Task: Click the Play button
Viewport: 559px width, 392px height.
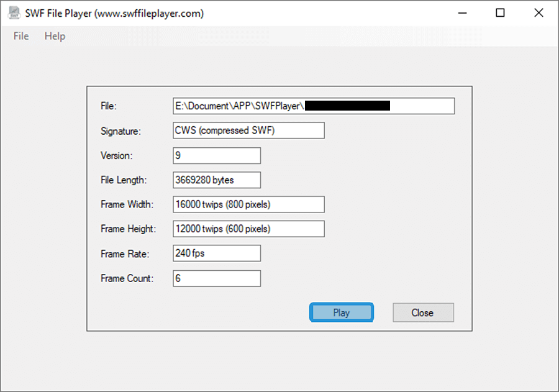Action: [341, 312]
